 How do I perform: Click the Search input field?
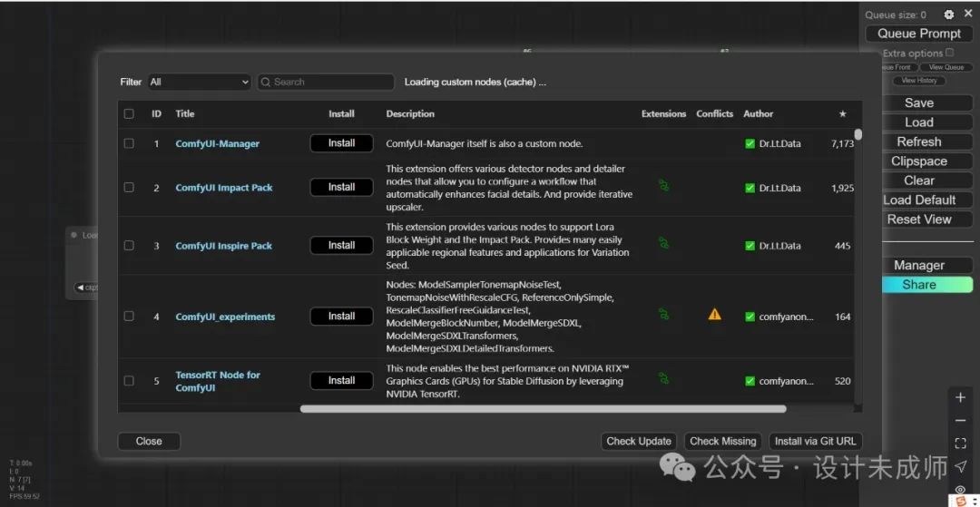point(326,82)
